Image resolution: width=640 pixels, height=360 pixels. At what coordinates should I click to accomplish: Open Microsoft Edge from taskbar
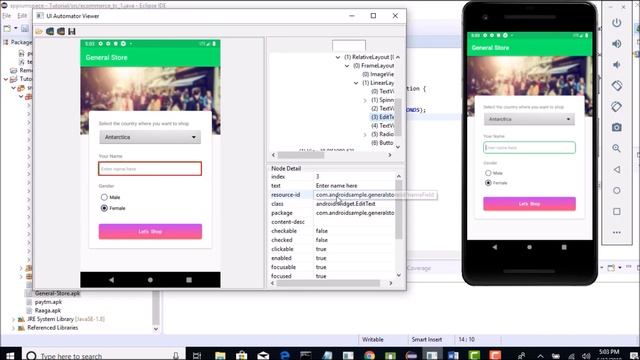pos(284,356)
